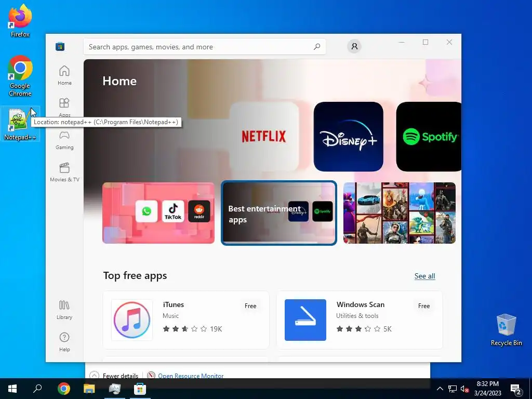Click inside the Store search box
Image resolution: width=532 pixels, height=399 pixels.
coord(204,46)
